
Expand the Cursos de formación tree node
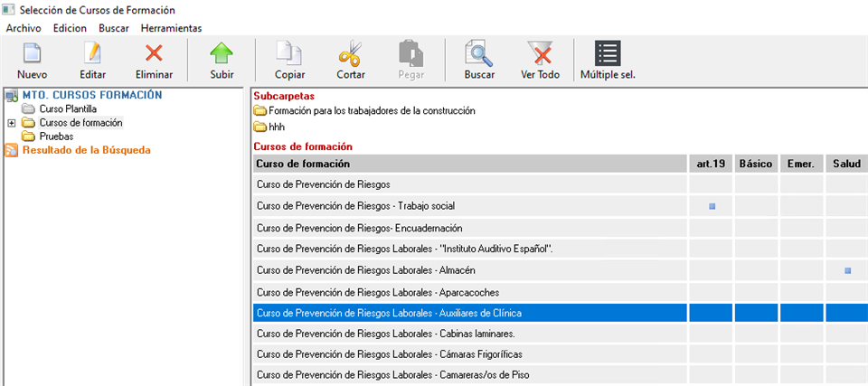[x=11, y=123]
